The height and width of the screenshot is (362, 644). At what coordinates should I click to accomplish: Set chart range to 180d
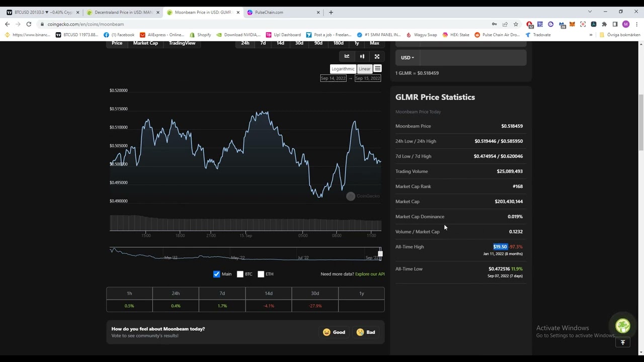pos(338,43)
